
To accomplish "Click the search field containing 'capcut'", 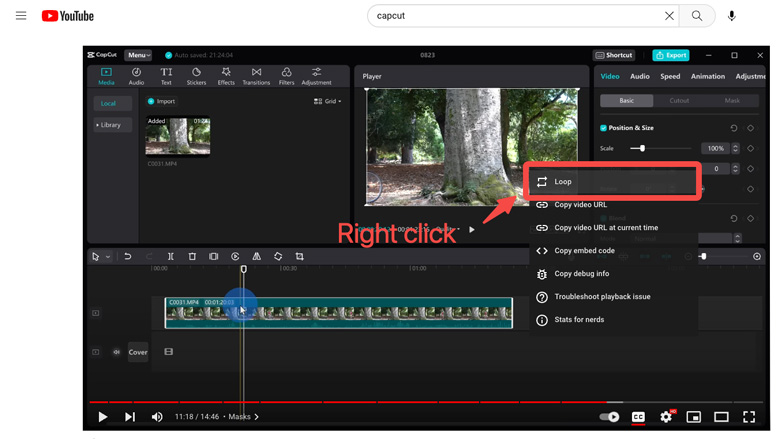I will click(x=510, y=16).
